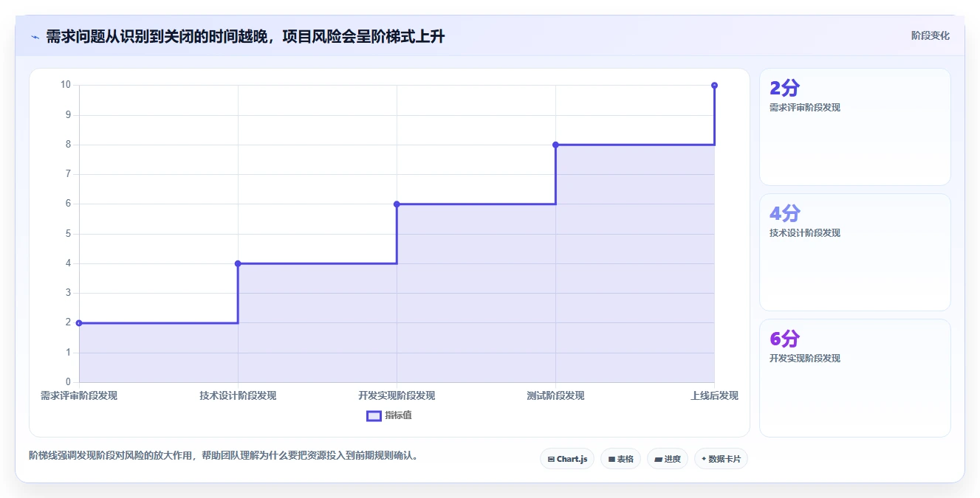The width and height of the screenshot is (980, 498).
Task: Click the data point at value 8
Action: (x=555, y=145)
